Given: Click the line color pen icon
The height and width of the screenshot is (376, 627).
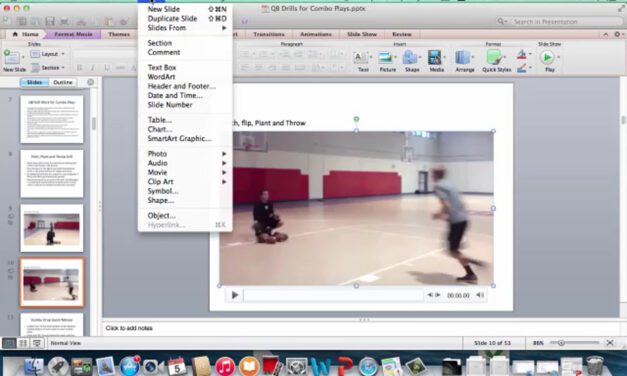Looking at the screenshot, I should point(521,68).
